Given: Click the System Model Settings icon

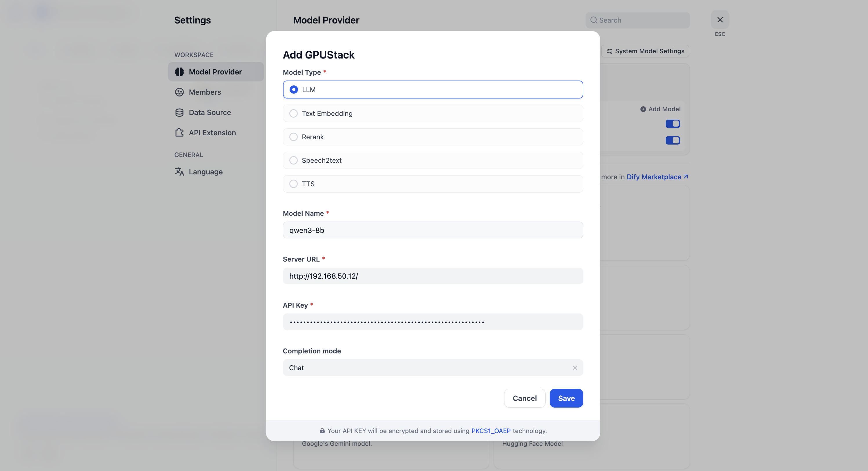Looking at the screenshot, I should pyautogui.click(x=609, y=51).
